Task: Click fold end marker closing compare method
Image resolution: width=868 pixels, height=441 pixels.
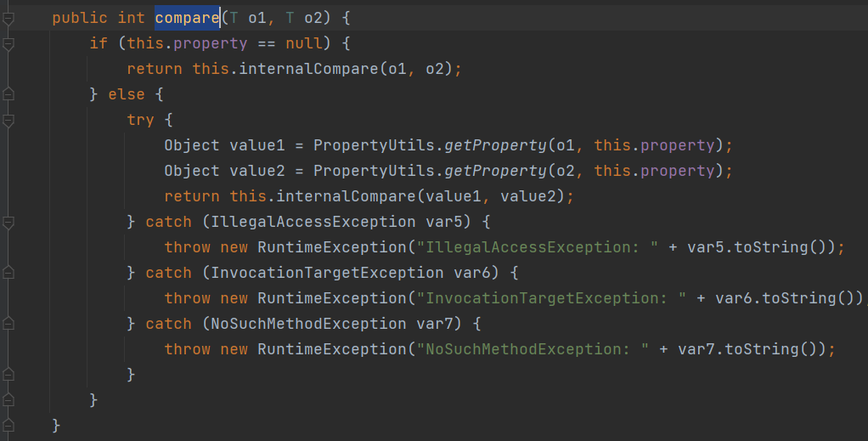Action: pos(8,425)
